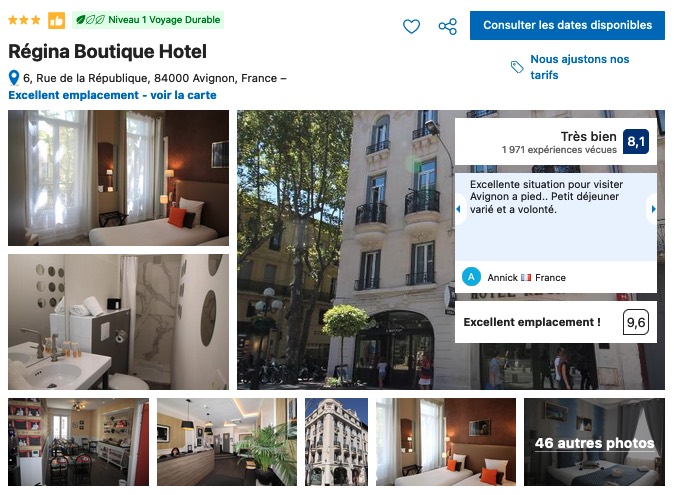The height and width of the screenshot is (495, 674).
Task: Click the green leaf sustainability icons
Action: point(90,20)
